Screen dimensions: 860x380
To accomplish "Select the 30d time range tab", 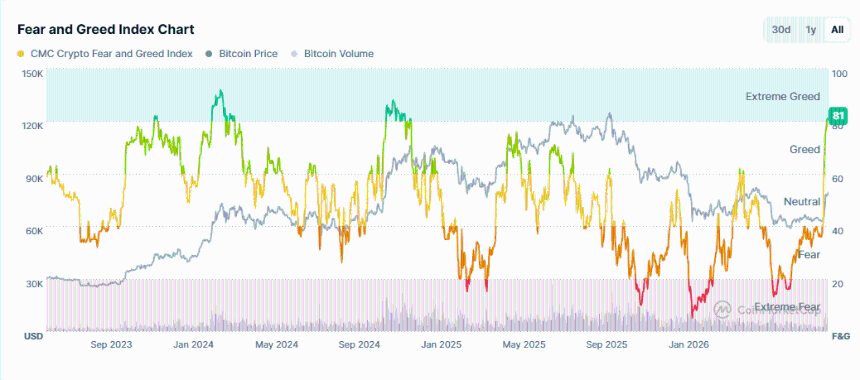I will [x=781, y=30].
